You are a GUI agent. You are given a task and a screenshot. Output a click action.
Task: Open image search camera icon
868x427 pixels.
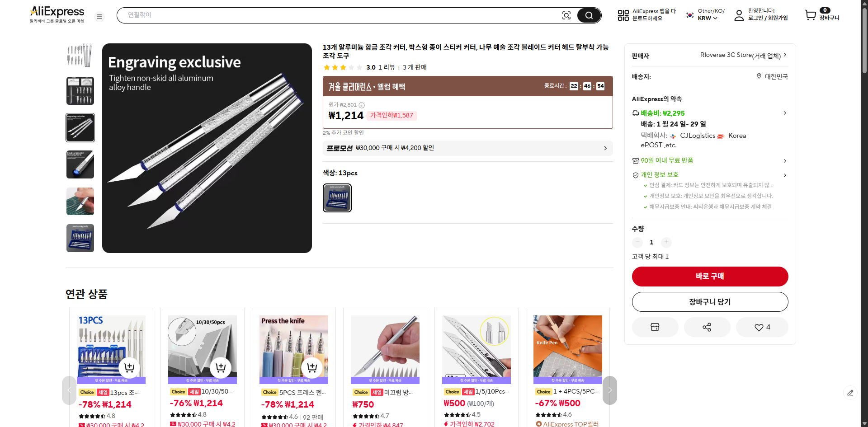[x=566, y=15]
